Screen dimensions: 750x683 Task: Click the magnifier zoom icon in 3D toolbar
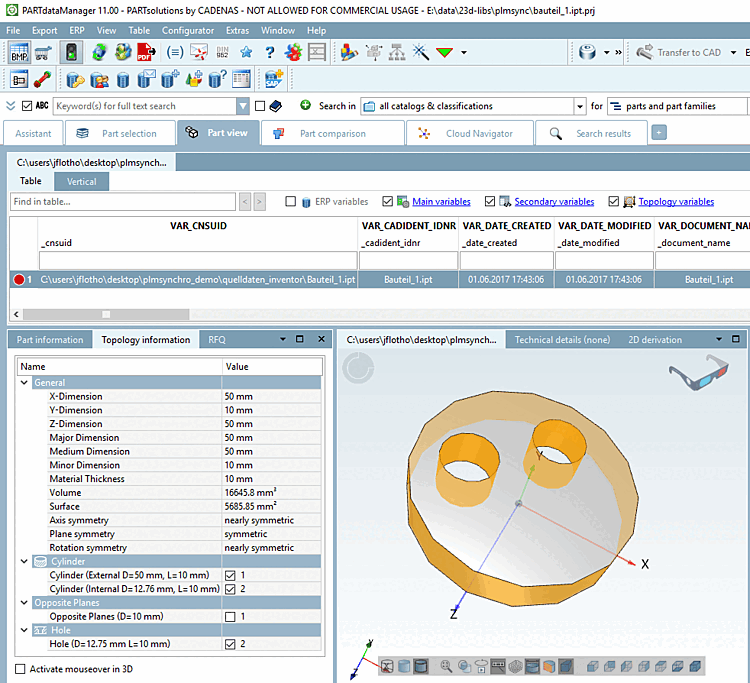click(x=448, y=666)
